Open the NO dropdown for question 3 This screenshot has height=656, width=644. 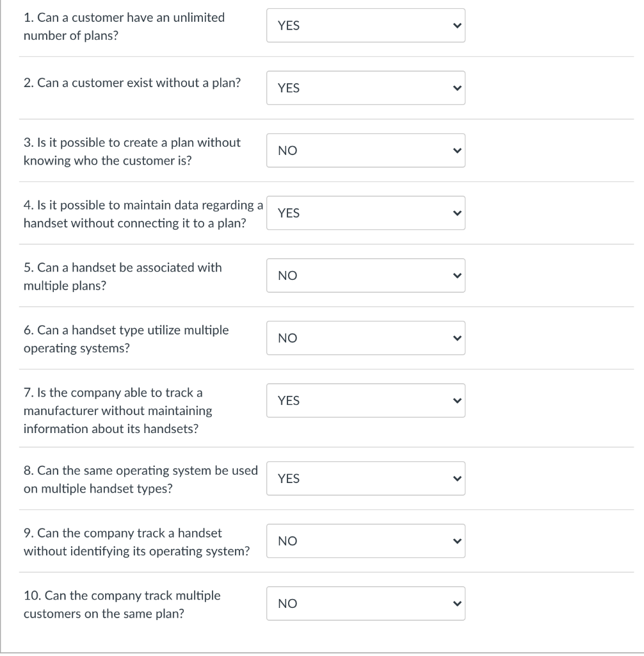[366, 151]
